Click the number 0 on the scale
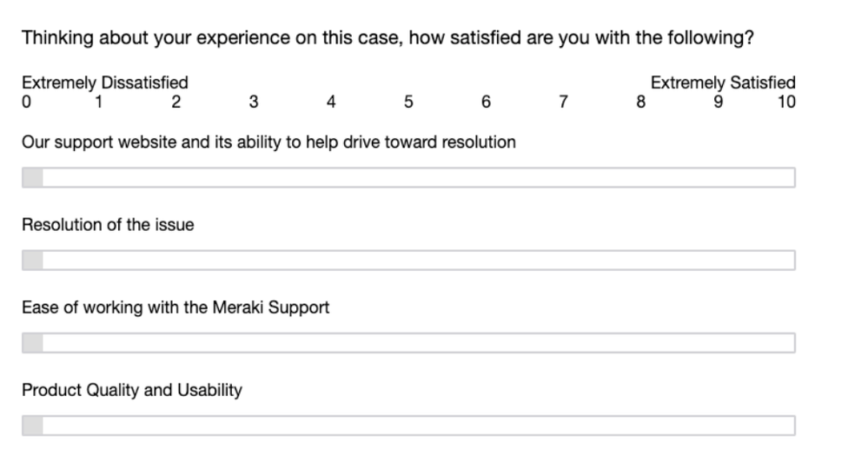Viewport: 868px width, 475px height. (26, 102)
